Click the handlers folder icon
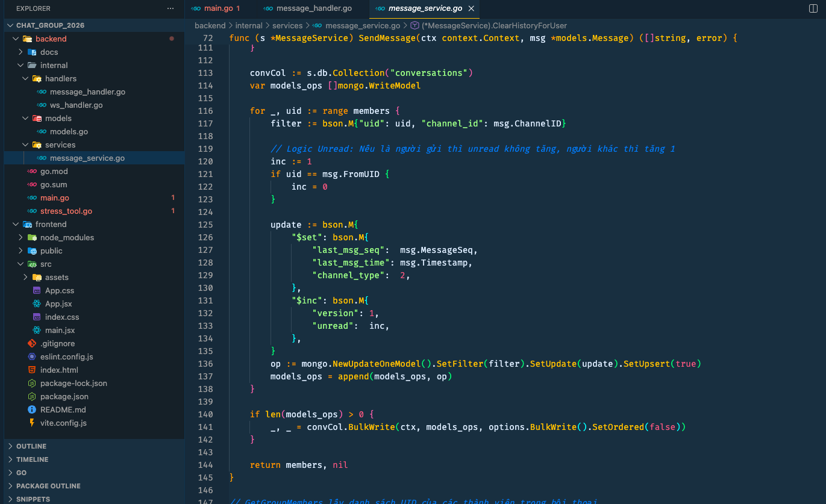Image resolution: width=826 pixels, height=504 pixels. tap(37, 78)
